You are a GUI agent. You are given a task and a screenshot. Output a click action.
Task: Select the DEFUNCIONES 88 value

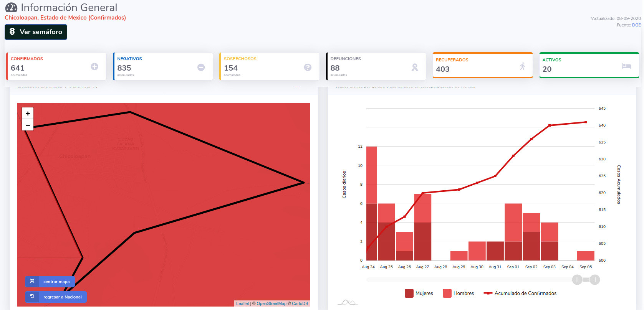tap(335, 68)
